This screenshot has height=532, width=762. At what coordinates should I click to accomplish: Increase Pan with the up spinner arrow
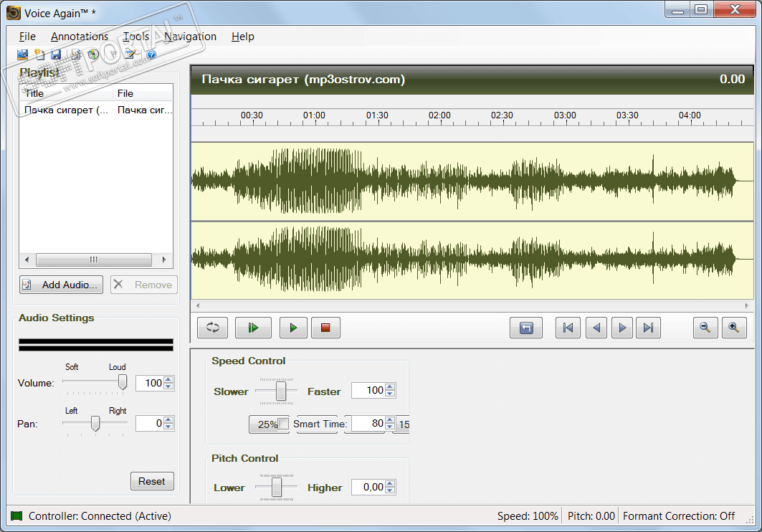point(168,419)
